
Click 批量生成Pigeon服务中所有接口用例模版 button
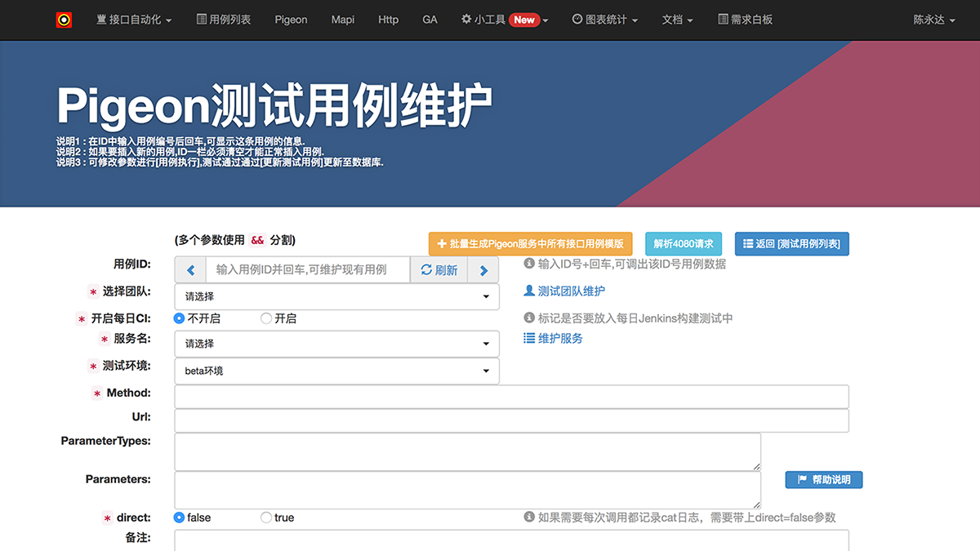point(531,243)
